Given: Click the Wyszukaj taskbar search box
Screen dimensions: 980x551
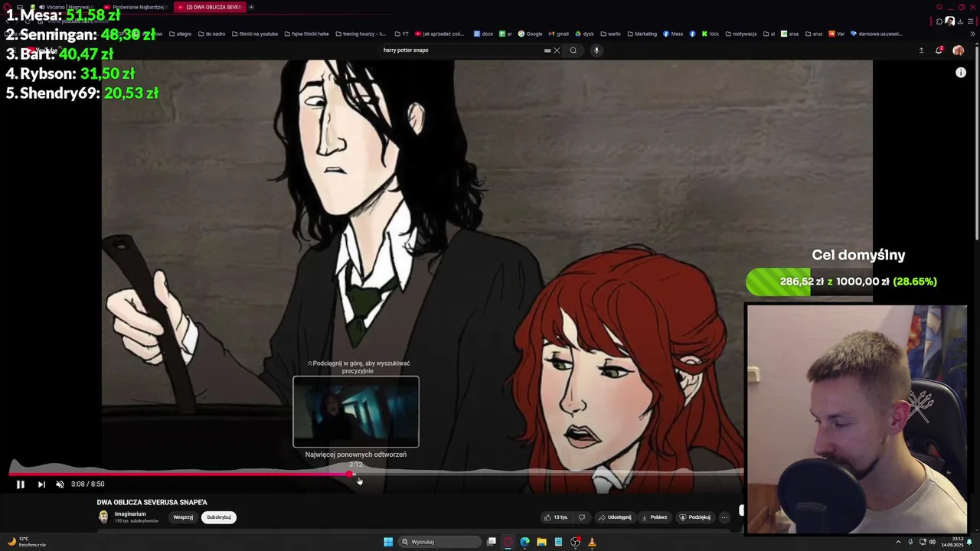Looking at the screenshot, I should pos(439,542).
